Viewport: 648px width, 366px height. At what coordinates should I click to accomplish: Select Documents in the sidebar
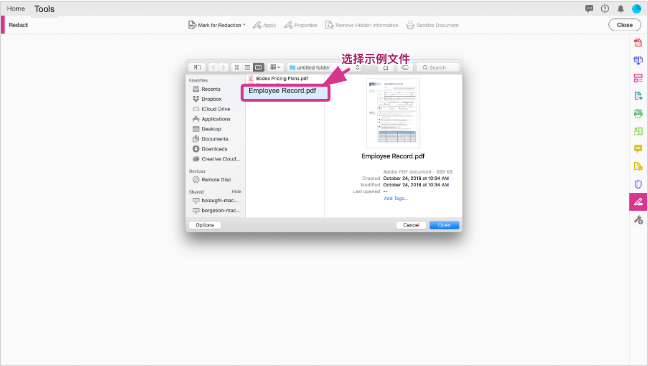[214, 139]
